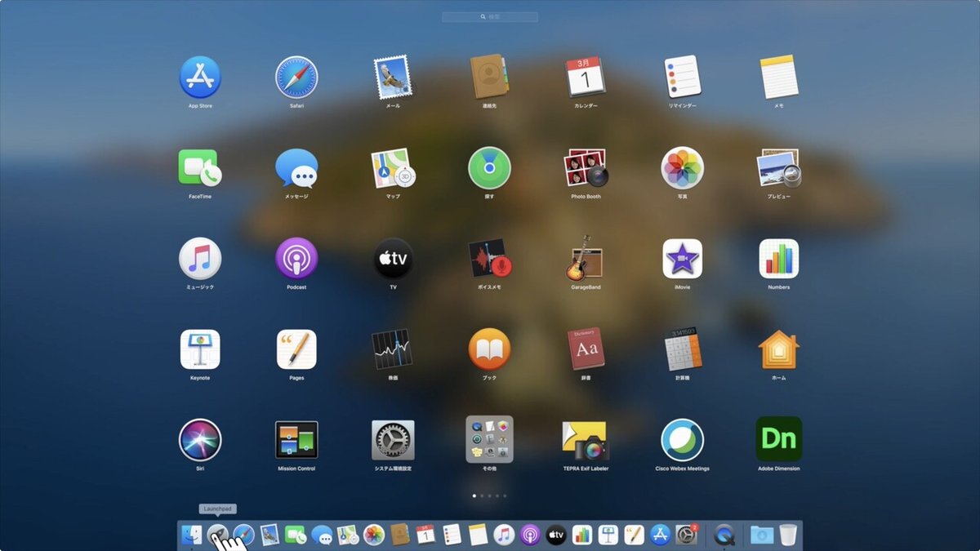
Task: Open the メール app in Launchpad
Action: coord(393,78)
